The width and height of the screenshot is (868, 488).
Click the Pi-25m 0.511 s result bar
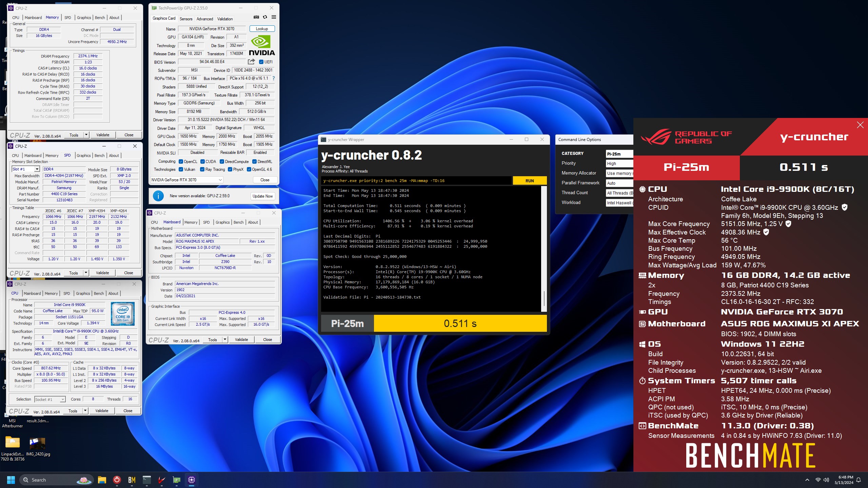(x=434, y=324)
